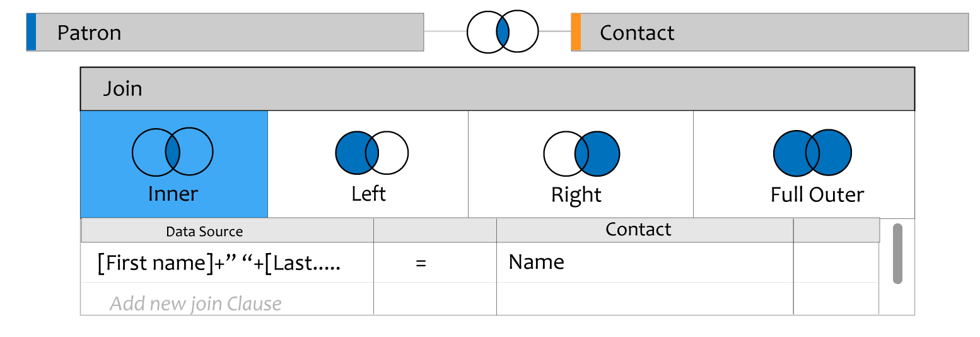Screen dimensions: 980x337
Task: Click the join clause vertical scrollbar
Action: (x=897, y=253)
